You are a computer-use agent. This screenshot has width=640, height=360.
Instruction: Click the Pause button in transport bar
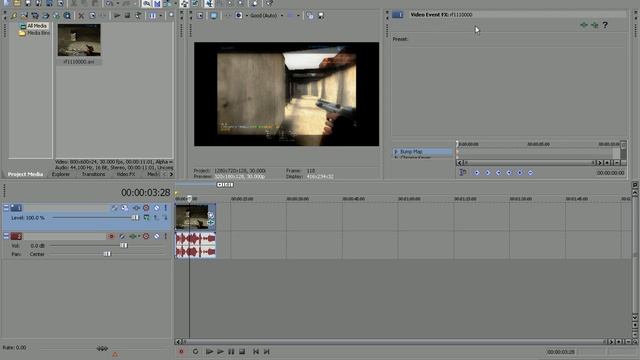click(x=231, y=351)
